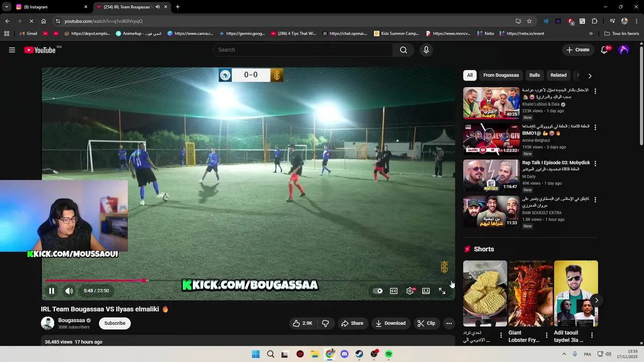
Task: Go to the browser home page
Action: point(43,21)
